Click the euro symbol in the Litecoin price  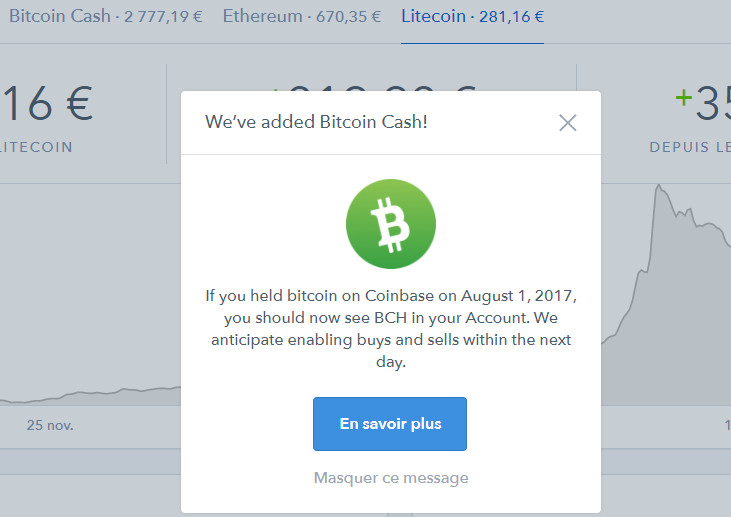click(x=79, y=103)
